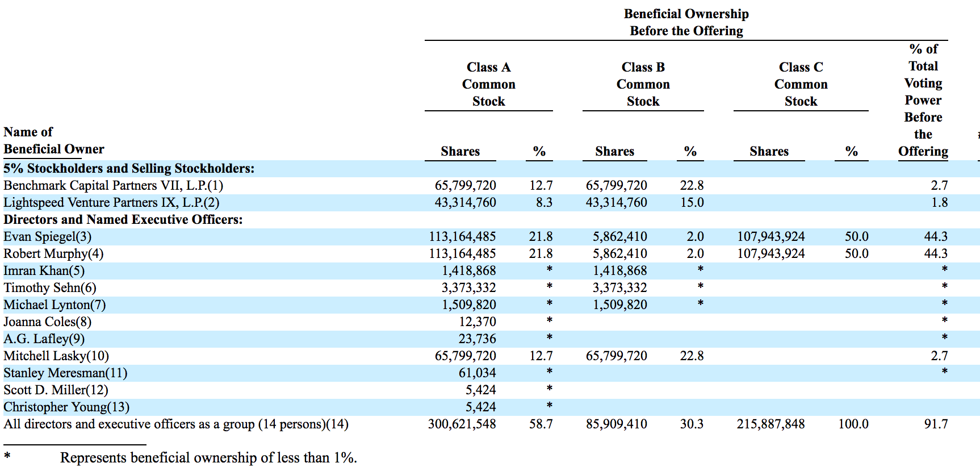Click the Class A Common Stock header
Image resolution: width=980 pixels, height=467 pixels.
coord(488,84)
